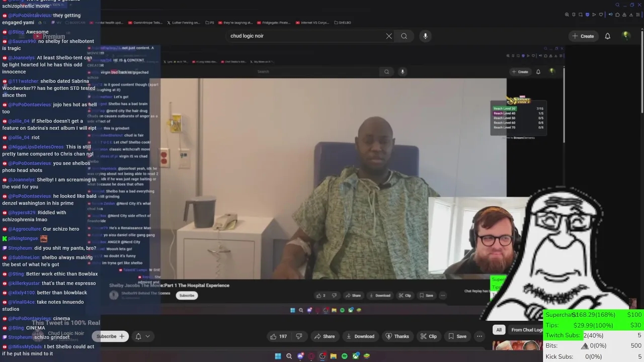The width and height of the screenshot is (644, 362).
Task: Subscribe to Chud Logic Noir channel
Action: click(x=110, y=336)
